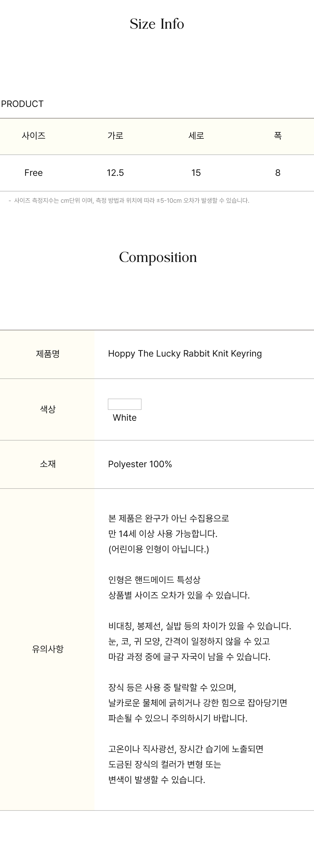Click the 제품명 row label
Screen dimensions: 314x868
(47, 354)
